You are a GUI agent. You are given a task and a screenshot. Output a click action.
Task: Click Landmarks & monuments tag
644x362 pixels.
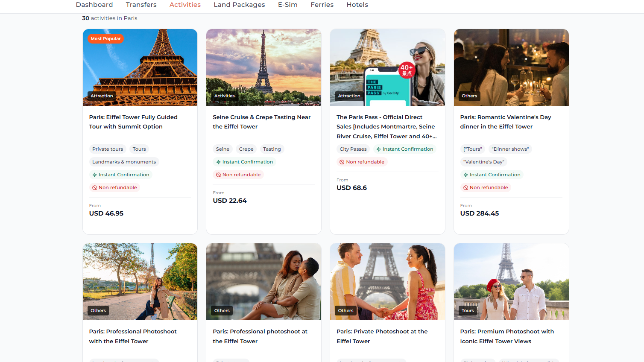click(124, 162)
